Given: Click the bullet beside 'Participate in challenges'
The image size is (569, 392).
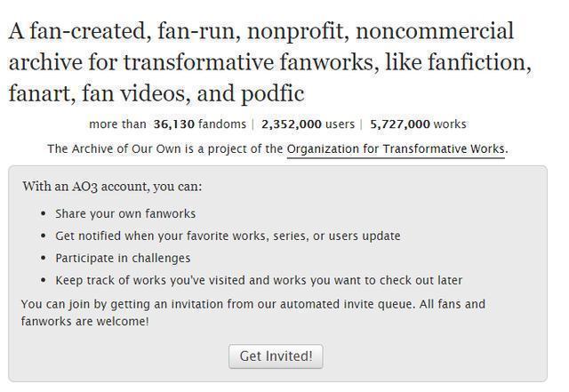Looking at the screenshot, I should pos(44,259).
